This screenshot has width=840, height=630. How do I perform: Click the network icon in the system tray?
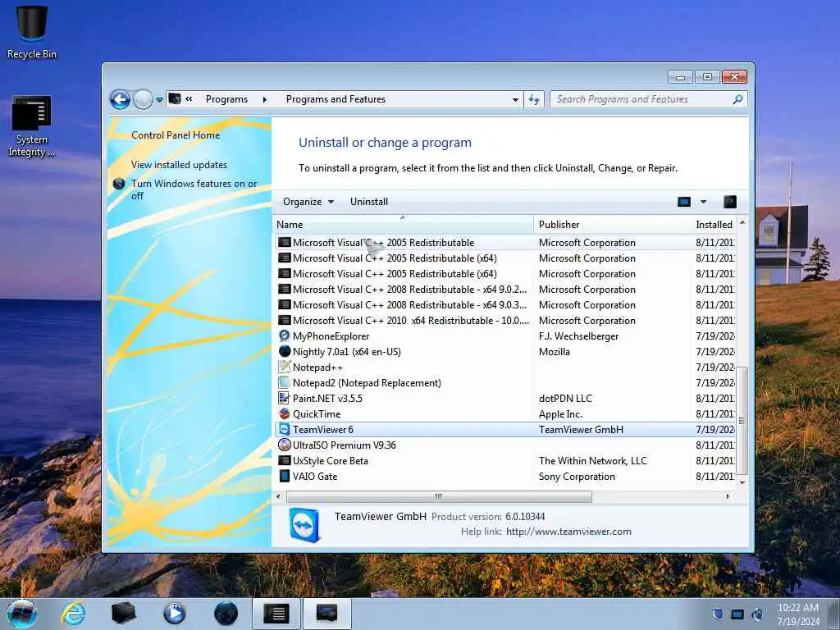click(x=737, y=614)
